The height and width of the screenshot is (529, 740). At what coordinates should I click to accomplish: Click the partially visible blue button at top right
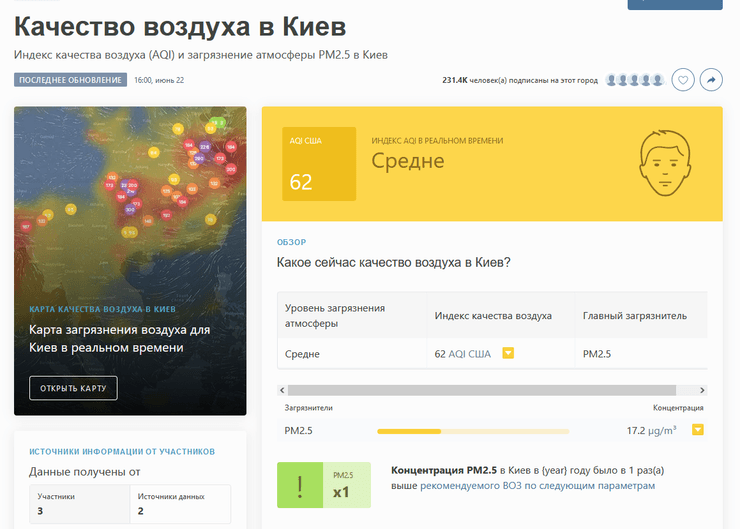point(675,5)
